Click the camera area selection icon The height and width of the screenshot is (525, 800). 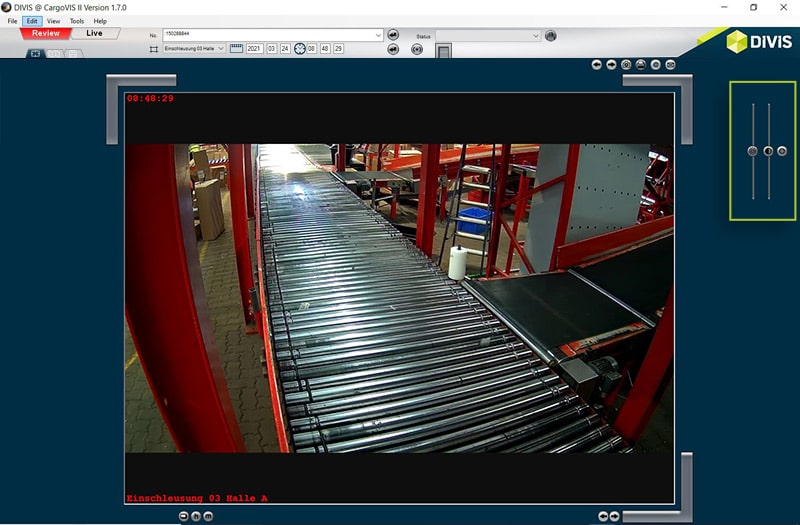pos(154,49)
